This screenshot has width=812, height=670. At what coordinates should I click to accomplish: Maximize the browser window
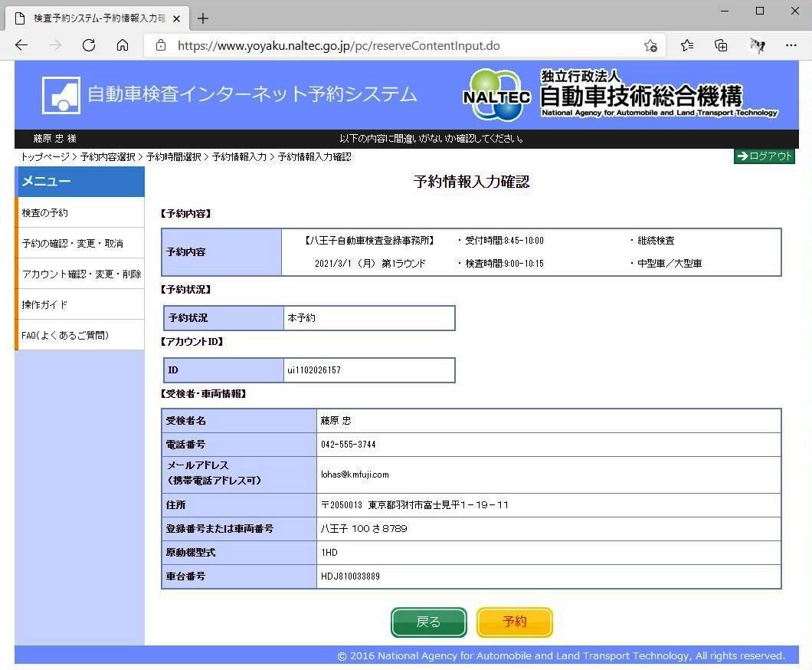click(760, 11)
